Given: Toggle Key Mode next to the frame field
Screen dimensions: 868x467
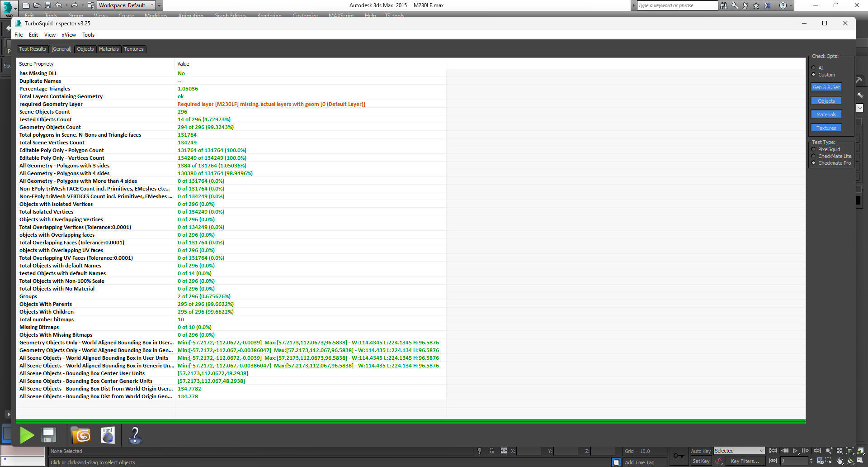Looking at the screenshot, I should click(773, 461).
